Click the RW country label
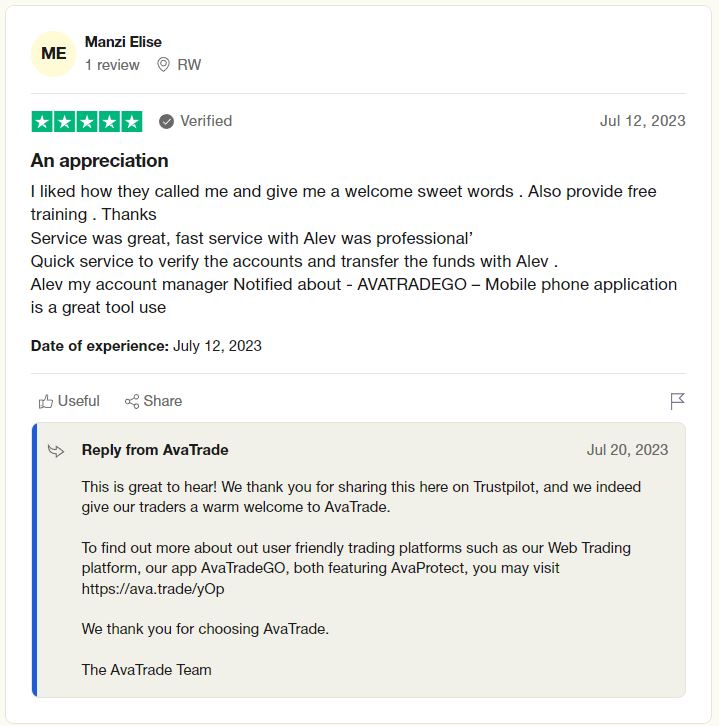This screenshot has height=726, width=719. click(189, 65)
